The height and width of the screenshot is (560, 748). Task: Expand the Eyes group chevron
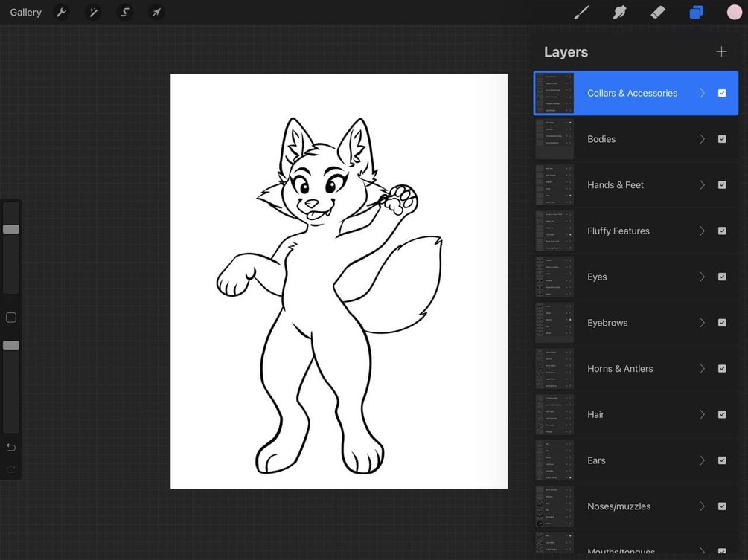pos(702,277)
